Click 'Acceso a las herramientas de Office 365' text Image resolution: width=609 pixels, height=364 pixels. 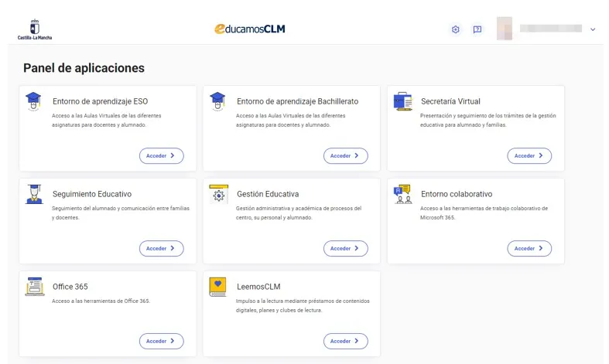[101, 301]
